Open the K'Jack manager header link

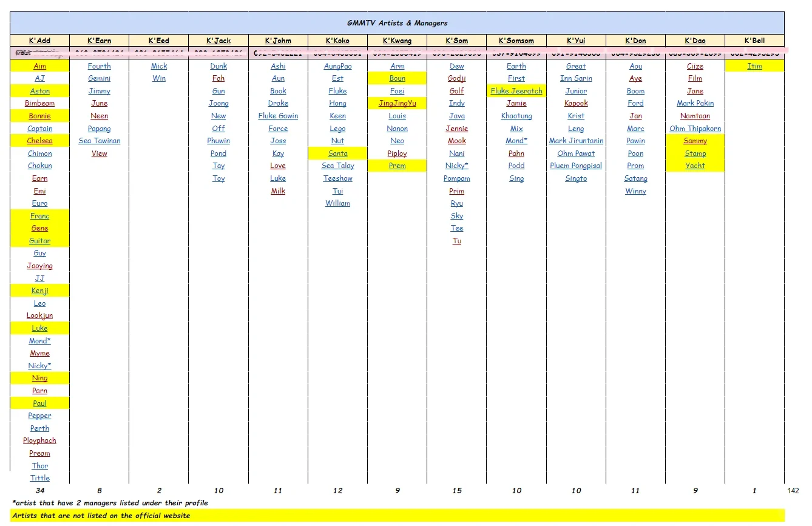tap(218, 41)
